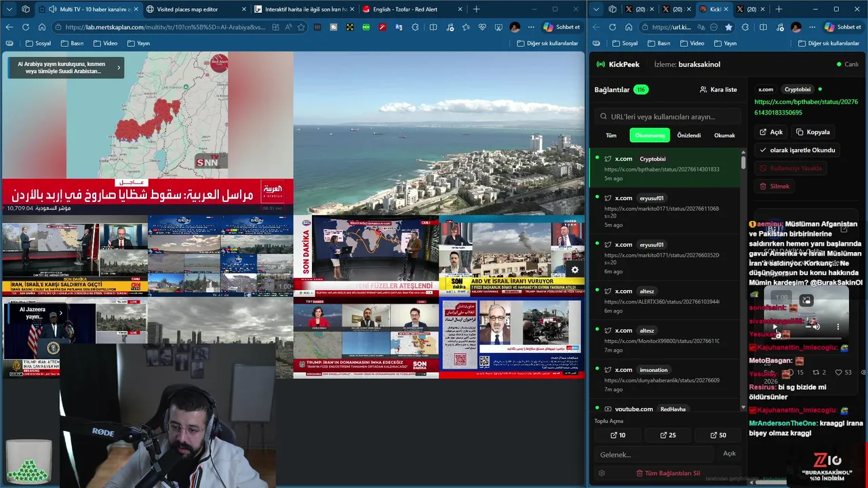Screen dimensions: 868x488
Task: Select the TRT Haber stream tile
Action: (x=366, y=338)
